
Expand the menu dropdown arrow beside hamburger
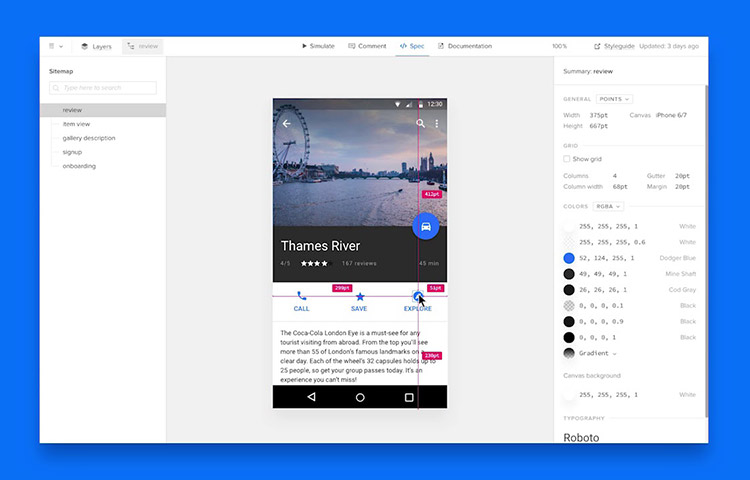(x=61, y=47)
